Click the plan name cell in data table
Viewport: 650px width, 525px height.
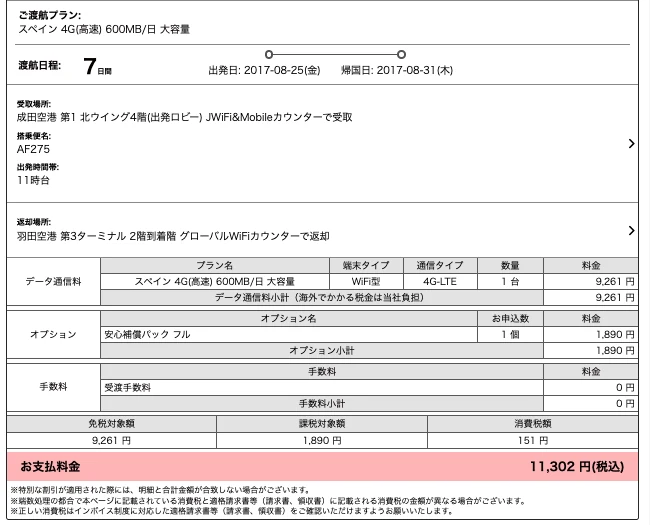coord(215,282)
